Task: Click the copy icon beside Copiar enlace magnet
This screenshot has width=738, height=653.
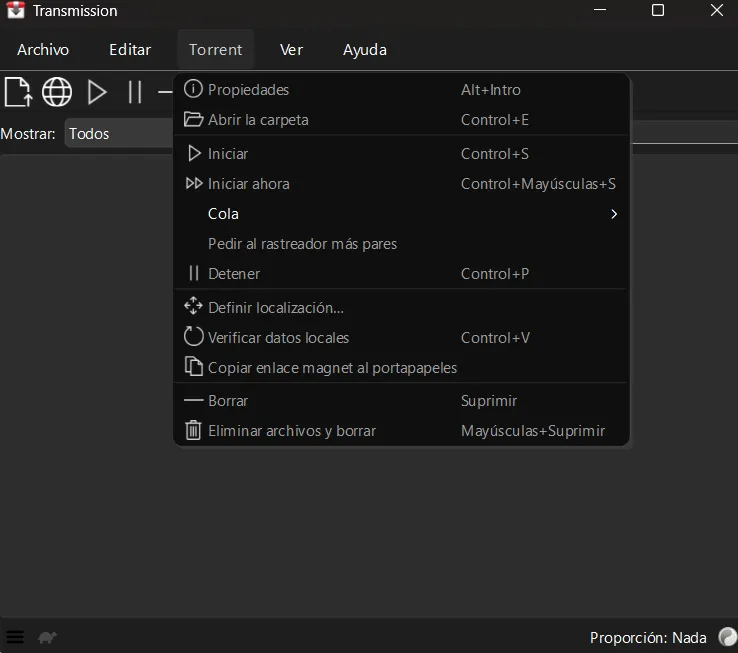Action: pyautogui.click(x=193, y=367)
